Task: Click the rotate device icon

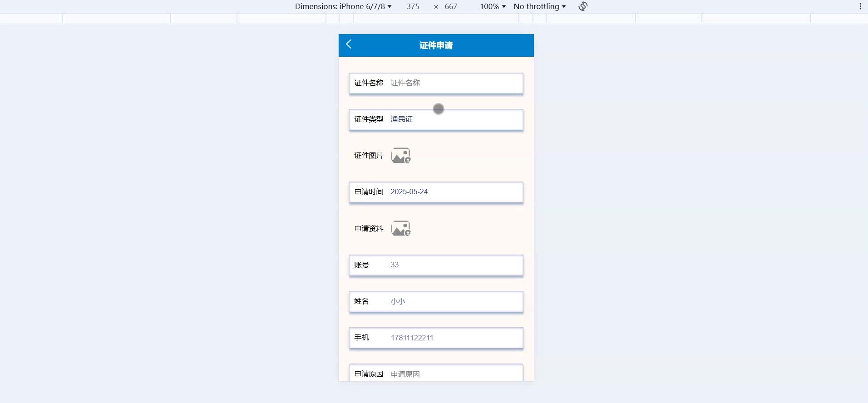Action: click(583, 6)
